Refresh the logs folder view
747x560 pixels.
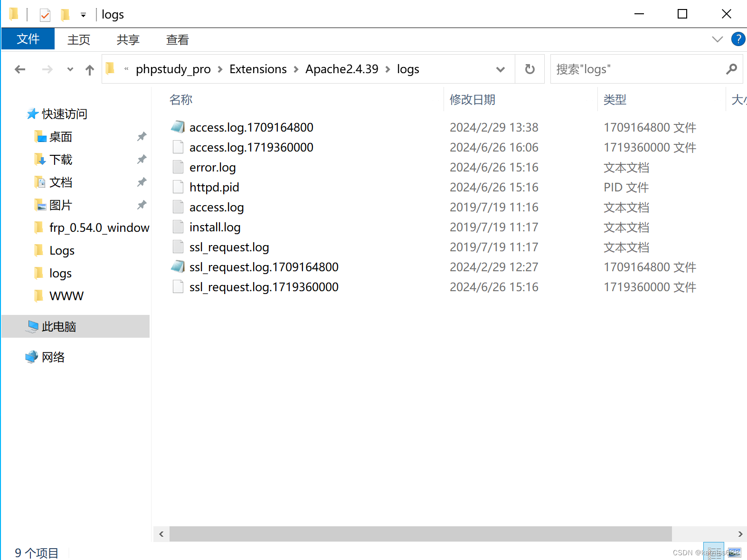tap(530, 69)
